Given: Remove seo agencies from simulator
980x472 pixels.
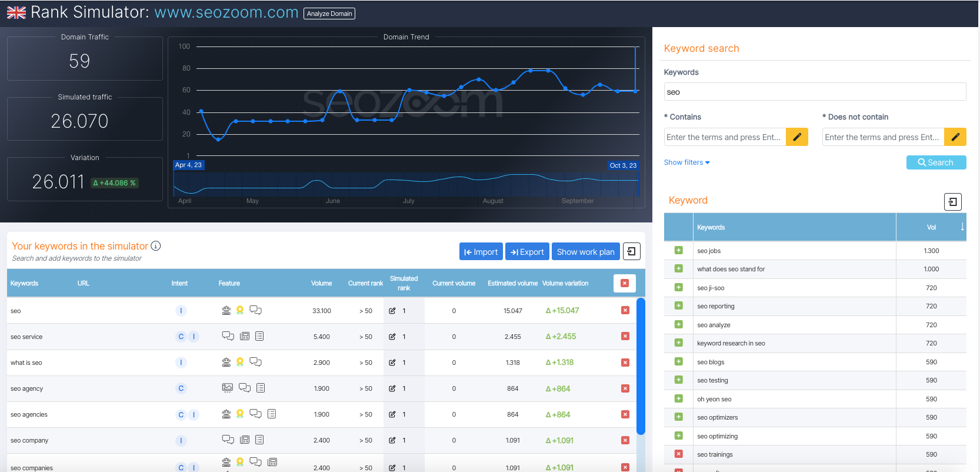Looking at the screenshot, I should point(625,414).
